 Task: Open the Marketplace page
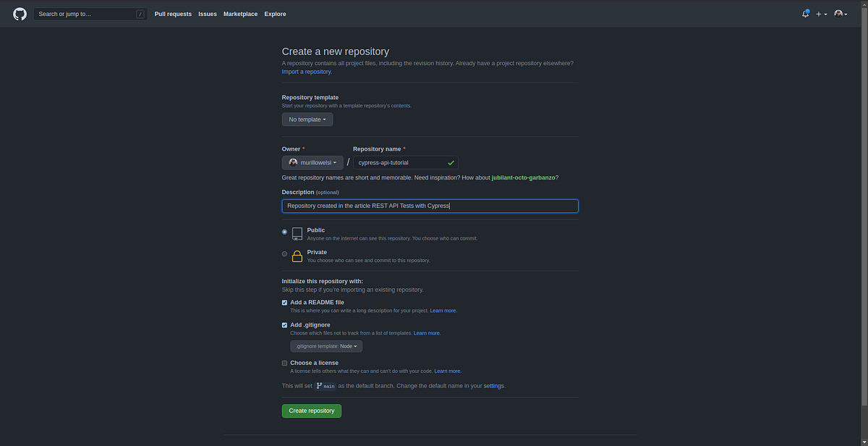240,13
